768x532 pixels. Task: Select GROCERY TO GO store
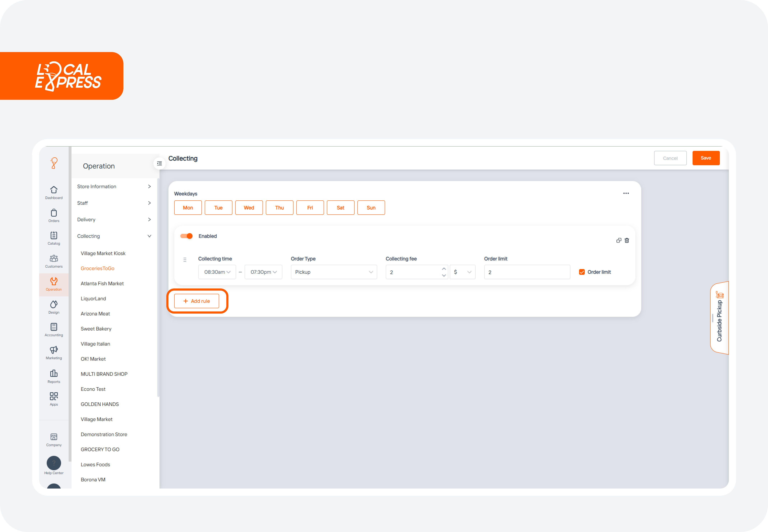tap(100, 449)
